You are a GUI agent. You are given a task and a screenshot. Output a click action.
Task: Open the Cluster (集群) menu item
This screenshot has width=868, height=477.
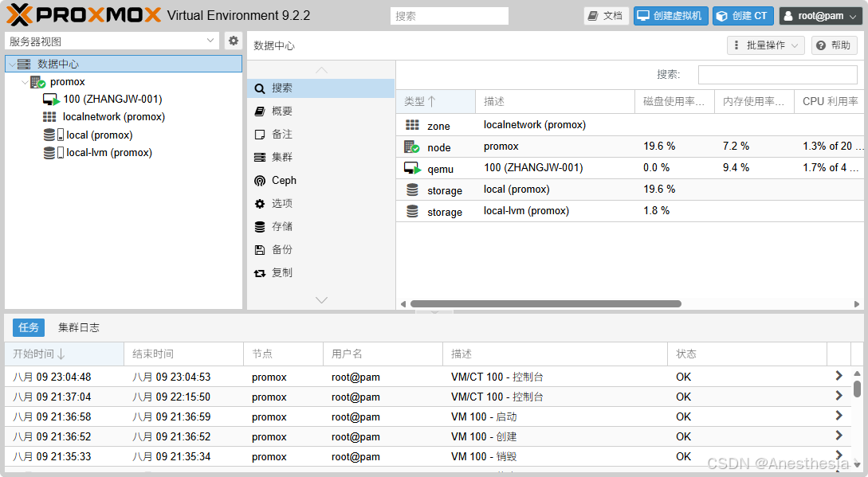point(320,157)
